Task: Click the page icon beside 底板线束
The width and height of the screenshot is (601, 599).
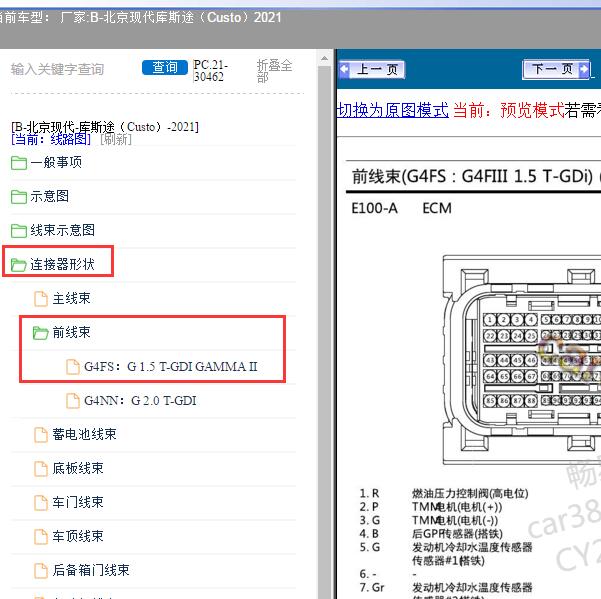Action: [41, 469]
